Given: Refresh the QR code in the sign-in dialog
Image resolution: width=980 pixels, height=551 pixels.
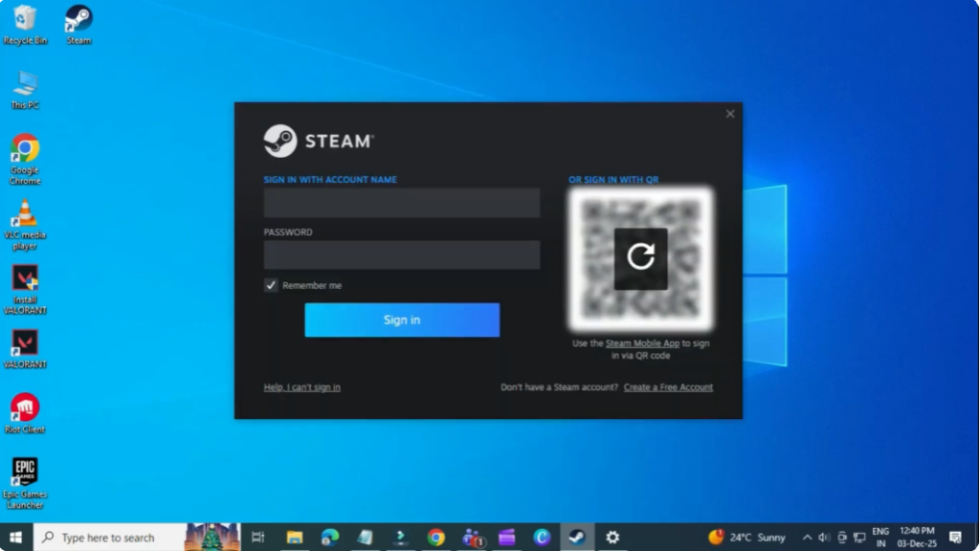Looking at the screenshot, I should click(x=639, y=258).
